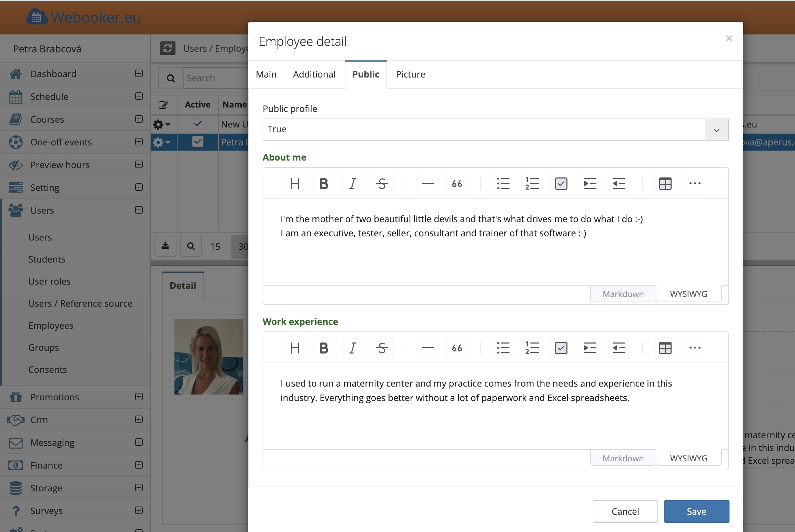795x532 pixels.
Task: Toggle Active checkbox for Petra row
Action: [198, 142]
